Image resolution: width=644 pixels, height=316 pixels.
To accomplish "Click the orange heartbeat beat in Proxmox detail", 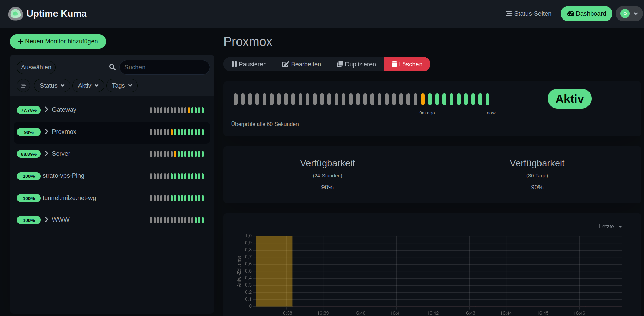I will [x=423, y=99].
